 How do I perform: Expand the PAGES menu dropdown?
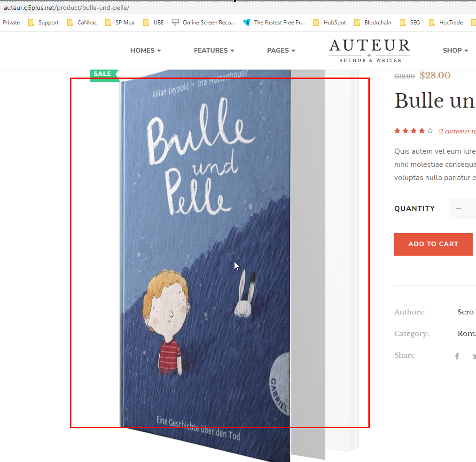(x=281, y=50)
